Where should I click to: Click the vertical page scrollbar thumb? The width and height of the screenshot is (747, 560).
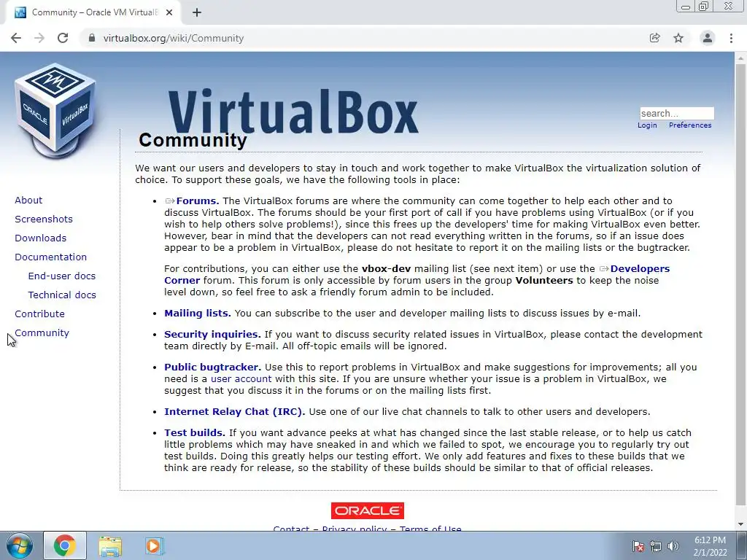coord(740,285)
